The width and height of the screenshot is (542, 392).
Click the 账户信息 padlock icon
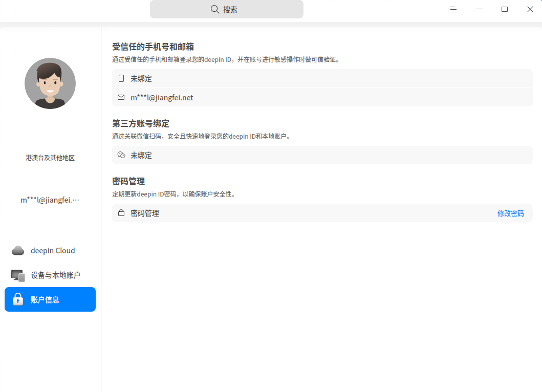click(17, 299)
